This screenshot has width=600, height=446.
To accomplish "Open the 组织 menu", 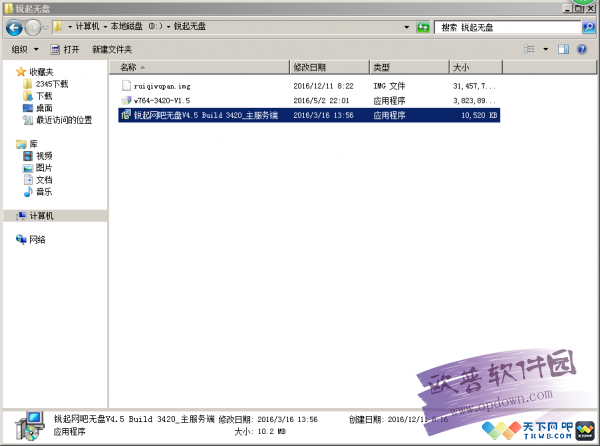I will 25,49.
